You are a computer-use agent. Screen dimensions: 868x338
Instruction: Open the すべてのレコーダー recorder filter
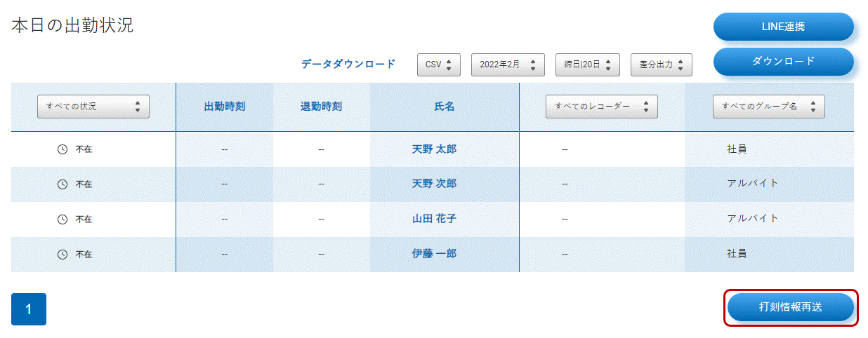(601, 107)
